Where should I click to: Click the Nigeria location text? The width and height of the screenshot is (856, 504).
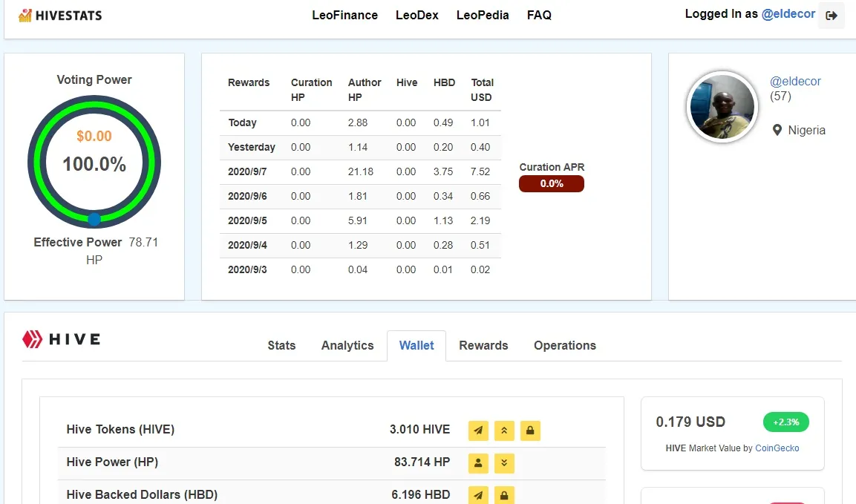tap(806, 131)
